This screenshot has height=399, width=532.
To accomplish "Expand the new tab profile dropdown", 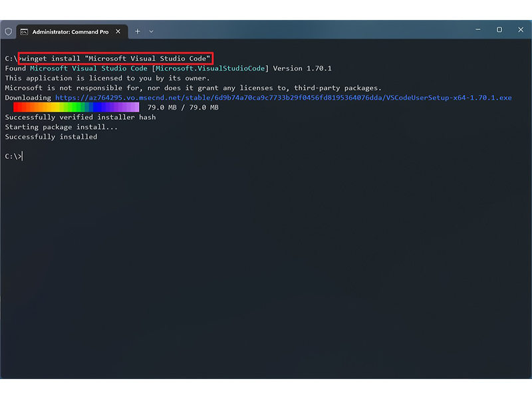I will pos(152,31).
